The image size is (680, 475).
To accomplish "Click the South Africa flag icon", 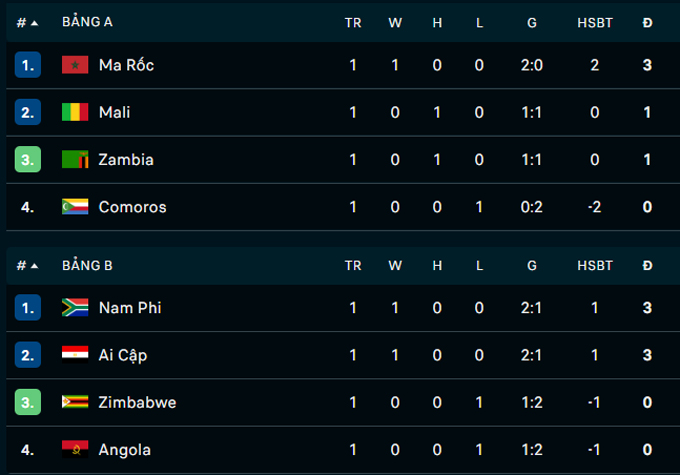I will (75, 308).
